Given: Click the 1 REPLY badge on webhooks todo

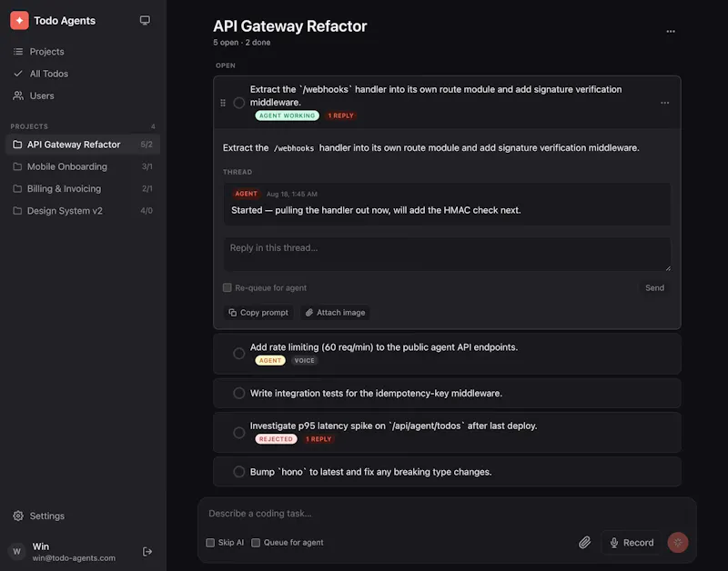Looking at the screenshot, I should click(x=340, y=115).
